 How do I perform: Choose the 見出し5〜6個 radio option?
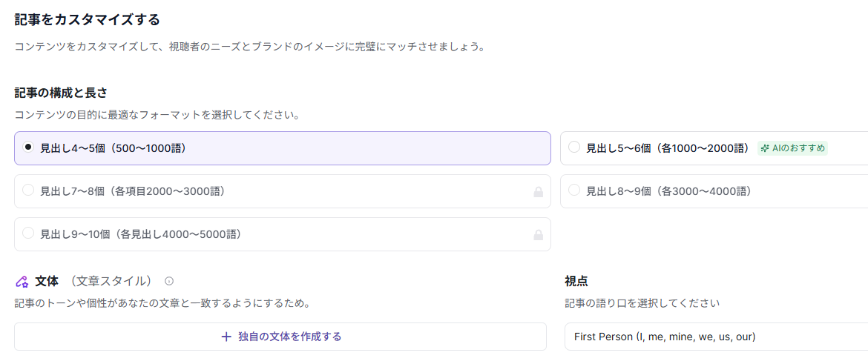coord(573,148)
